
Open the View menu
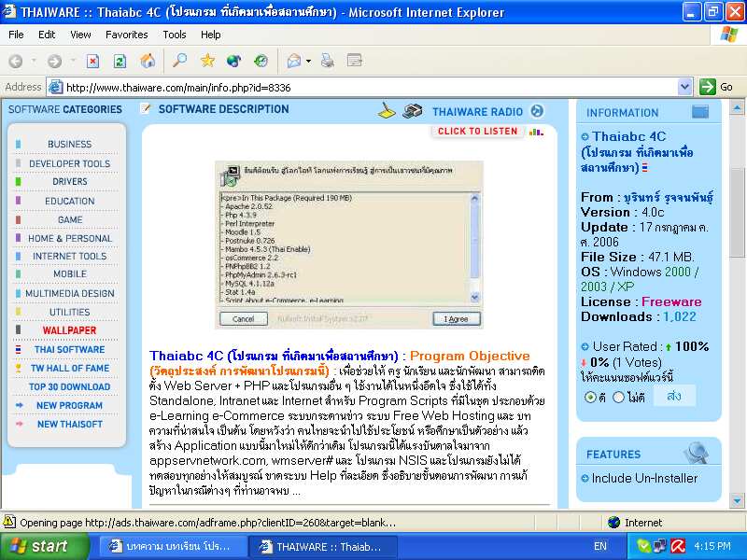[80, 35]
